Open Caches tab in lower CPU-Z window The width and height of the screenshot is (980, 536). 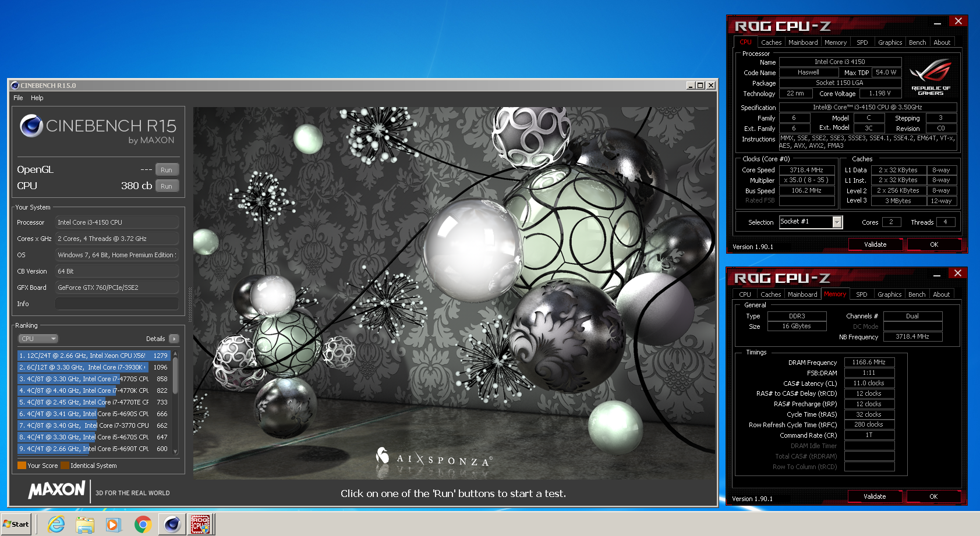coord(770,294)
